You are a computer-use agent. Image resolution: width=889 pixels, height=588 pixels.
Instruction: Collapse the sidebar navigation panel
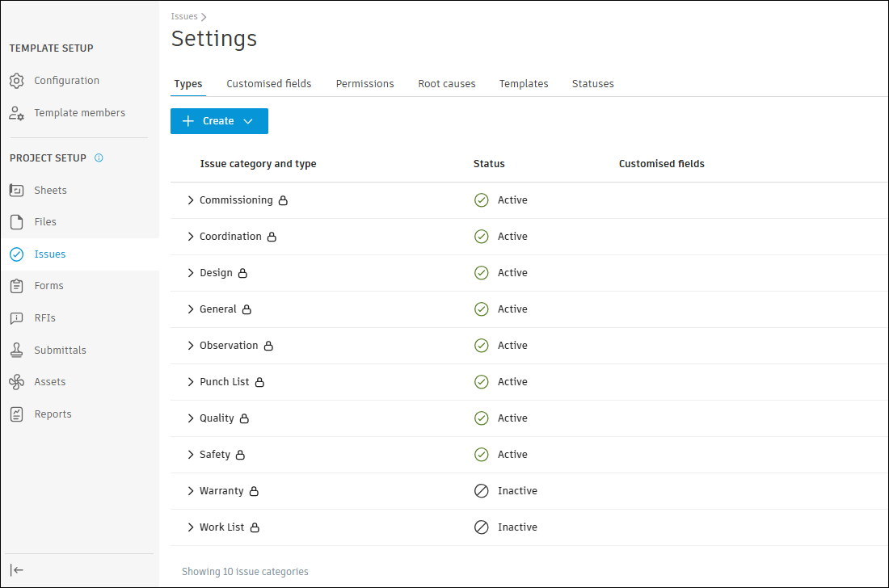point(17,569)
